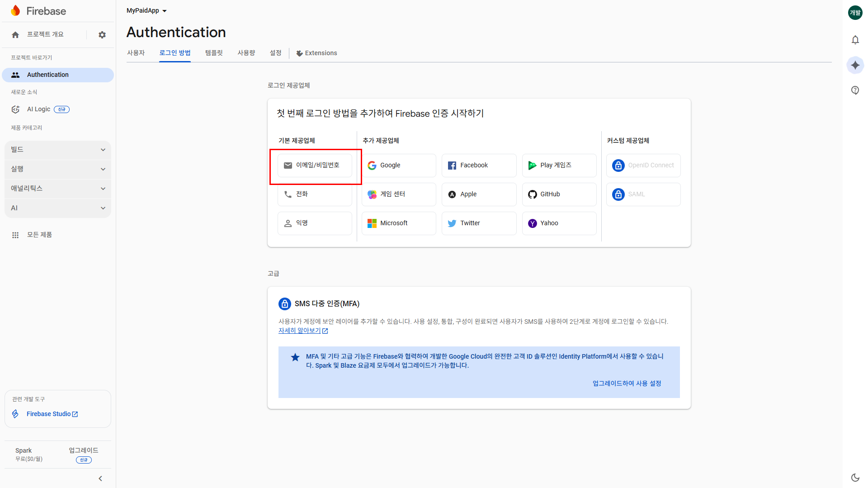Image resolution: width=868 pixels, height=488 pixels.
Task: Click the AI Logic sidebar icon
Action: tap(16, 109)
